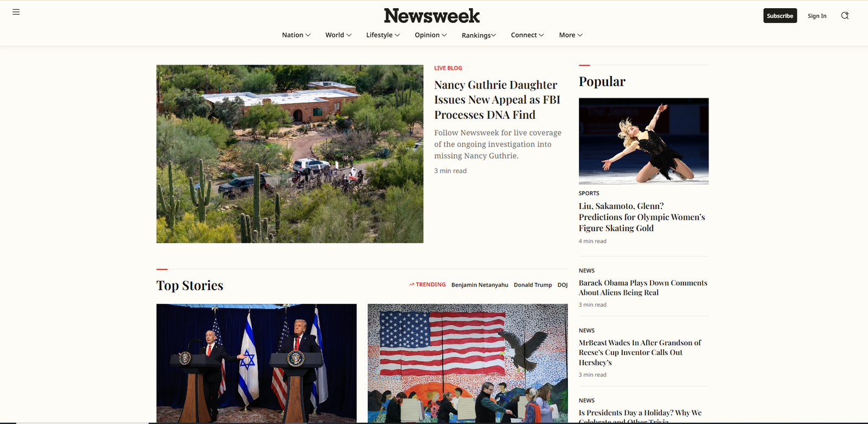
Task: Open the desert house aerial photo
Action: 290,154
